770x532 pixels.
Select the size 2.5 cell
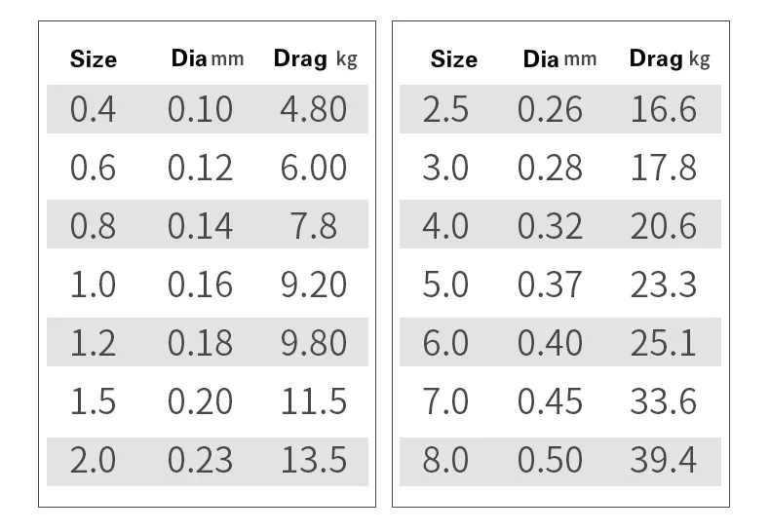[445, 109]
